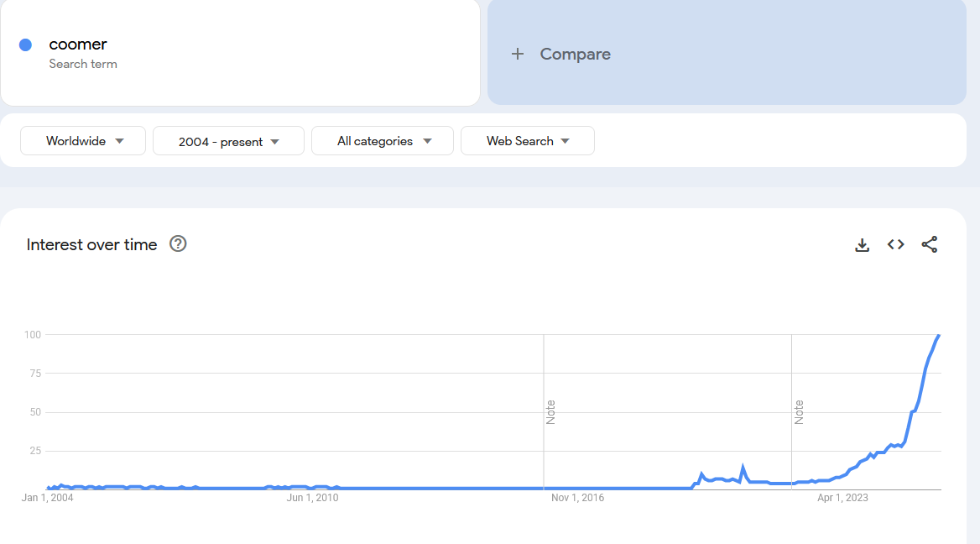Open the Worldwide region dropdown
Image resolution: width=980 pixels, height=544 pixels.
coord(83,141)
